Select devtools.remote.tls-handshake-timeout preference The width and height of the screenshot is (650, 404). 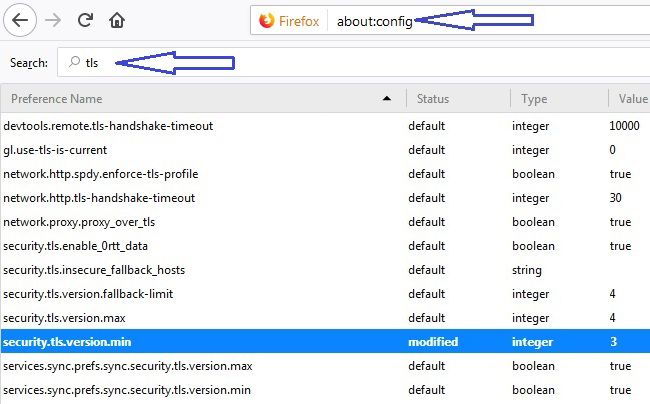[325, 126]
